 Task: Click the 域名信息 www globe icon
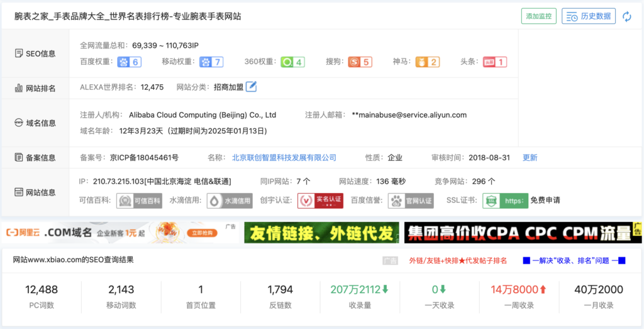point(18,123)
